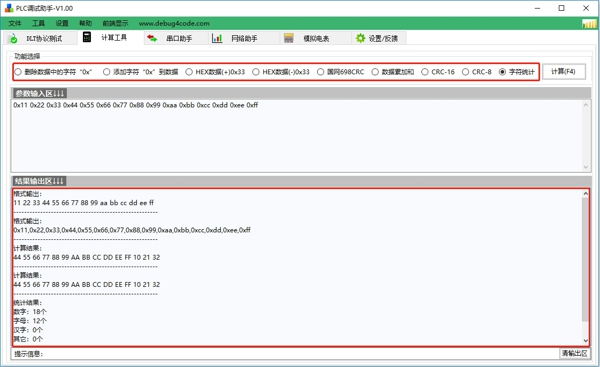
Task: Click the 其它: 0个 result line
Action: 28,339
